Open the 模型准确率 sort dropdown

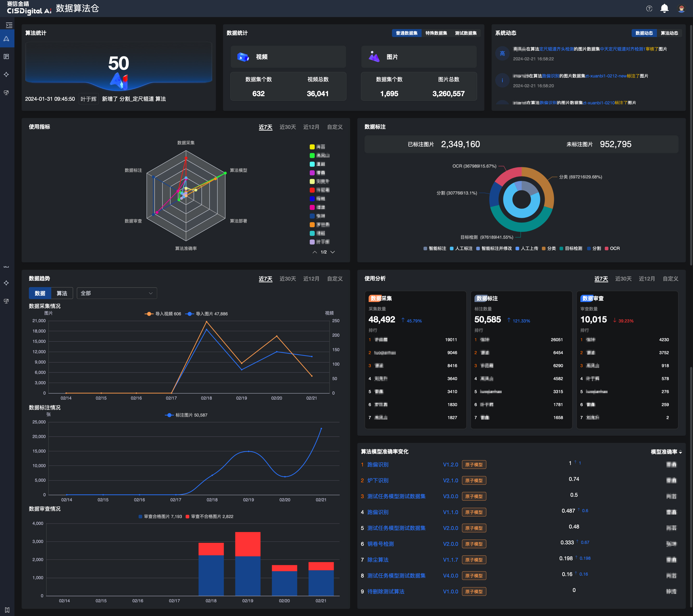point(666,452)
